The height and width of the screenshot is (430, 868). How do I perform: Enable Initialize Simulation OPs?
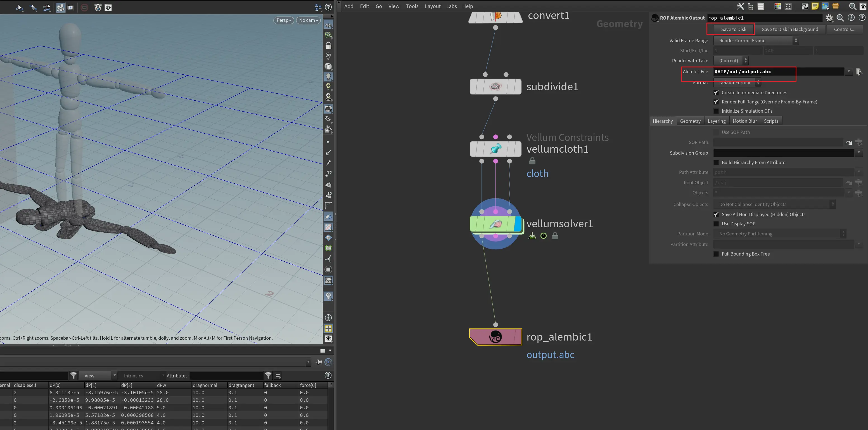coord(716,111)
